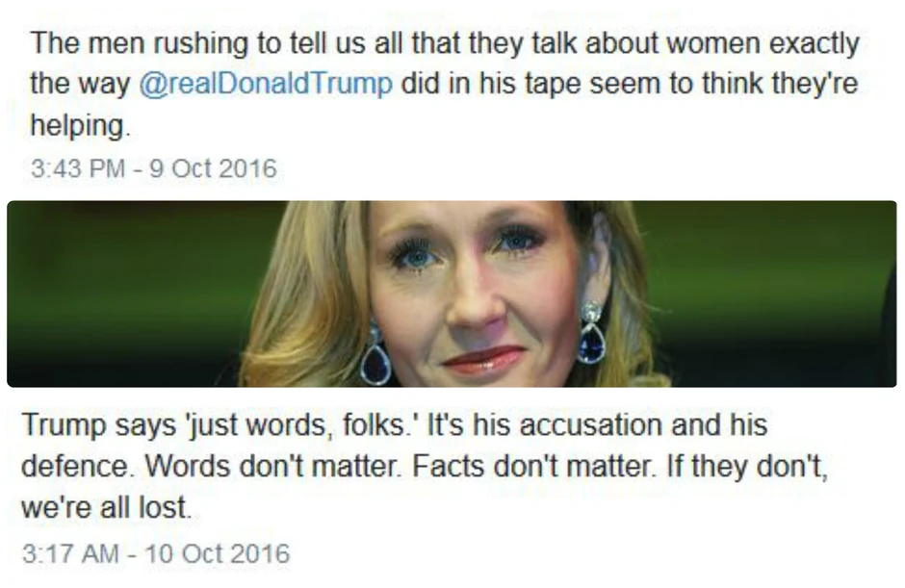
Task: Open the @realDonaldTrump mention link
Action: [266, 84]
